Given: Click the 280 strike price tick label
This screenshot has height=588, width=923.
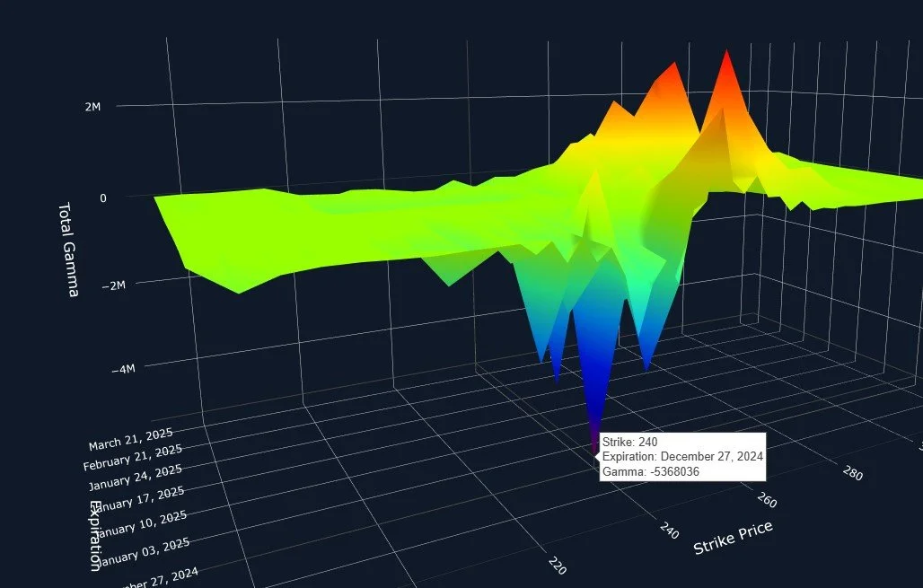Looking at the screenshot, I should click(852, 472).
